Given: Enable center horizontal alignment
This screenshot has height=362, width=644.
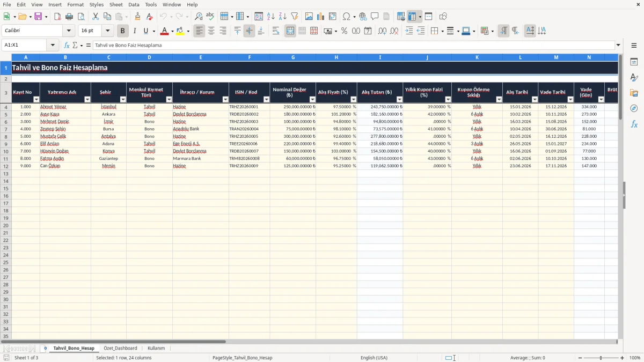Looking at the screenshot, I should [x=211, y=31].
